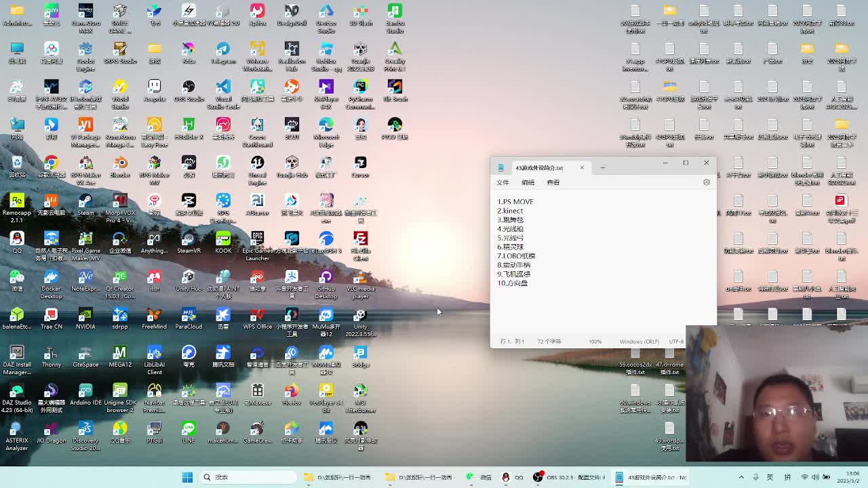Image resolution: width=868 pixels, height=488 pixels.
Task: Launch Unity Hub from the desktop
Action: 189,278
